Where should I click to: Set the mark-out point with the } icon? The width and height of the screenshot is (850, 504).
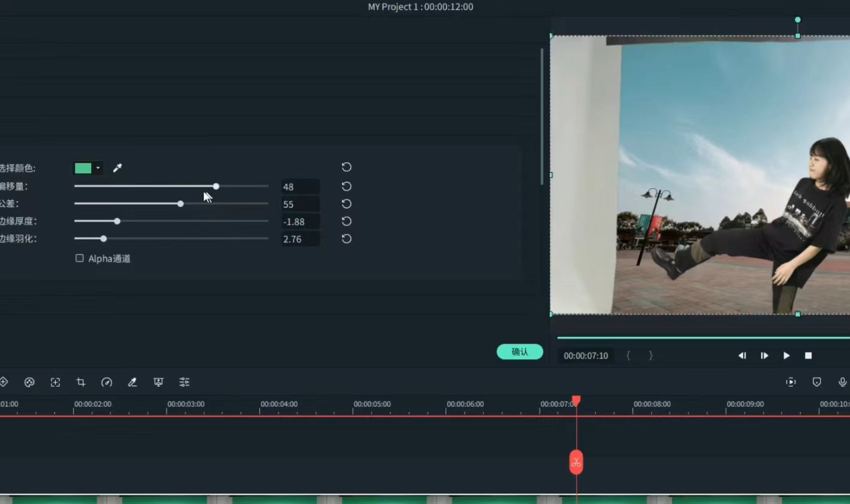pos(651,356)
